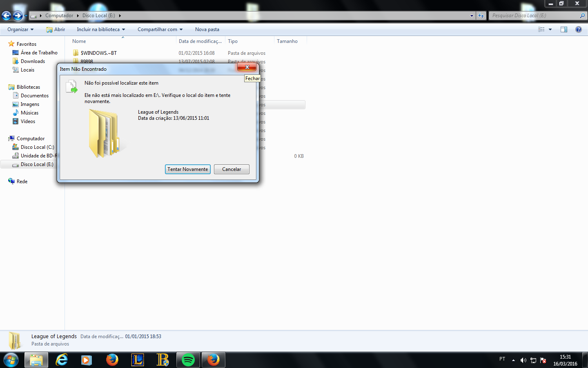Click the League of Legends folder icon in dialog
Screen dimensions: 588x368
[105, 134]
